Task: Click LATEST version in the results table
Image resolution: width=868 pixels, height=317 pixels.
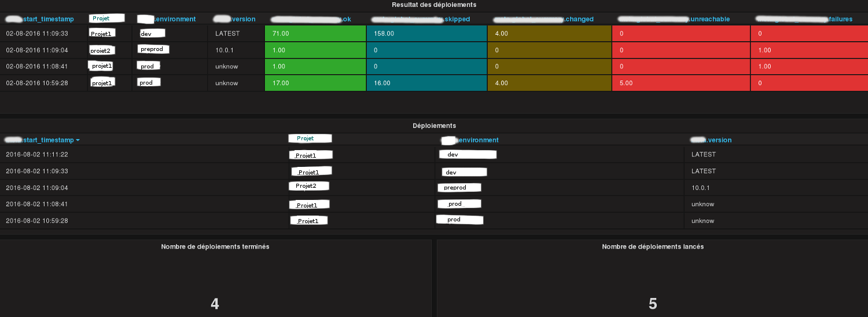Action: pyautogui.click(x=227, y=34)
